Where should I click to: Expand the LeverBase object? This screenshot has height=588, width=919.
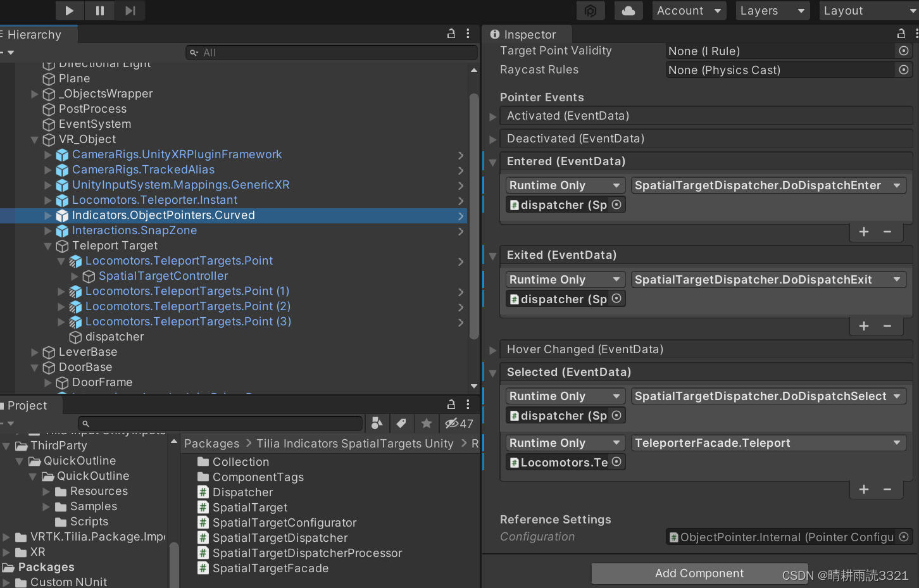pos(35,352)
